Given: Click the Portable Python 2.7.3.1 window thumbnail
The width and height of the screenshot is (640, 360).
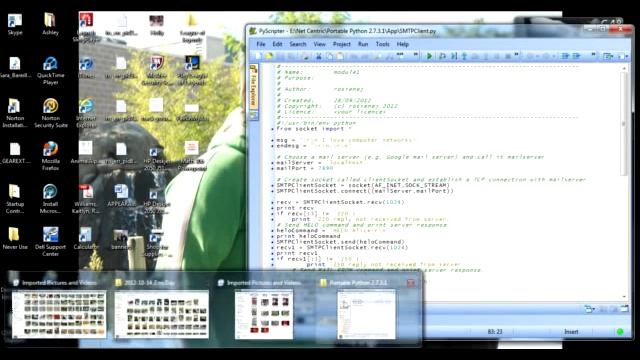Looking at the screenshot, I should (367, 314).
